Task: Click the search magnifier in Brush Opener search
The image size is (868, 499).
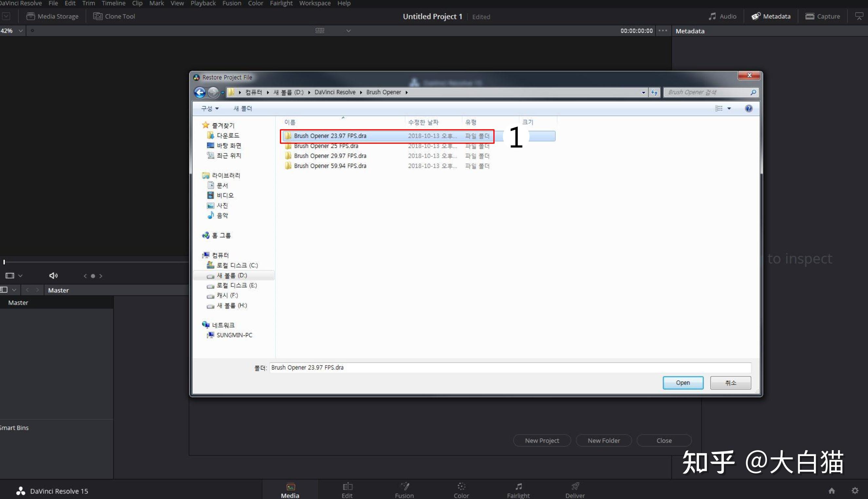Action: 753,92
